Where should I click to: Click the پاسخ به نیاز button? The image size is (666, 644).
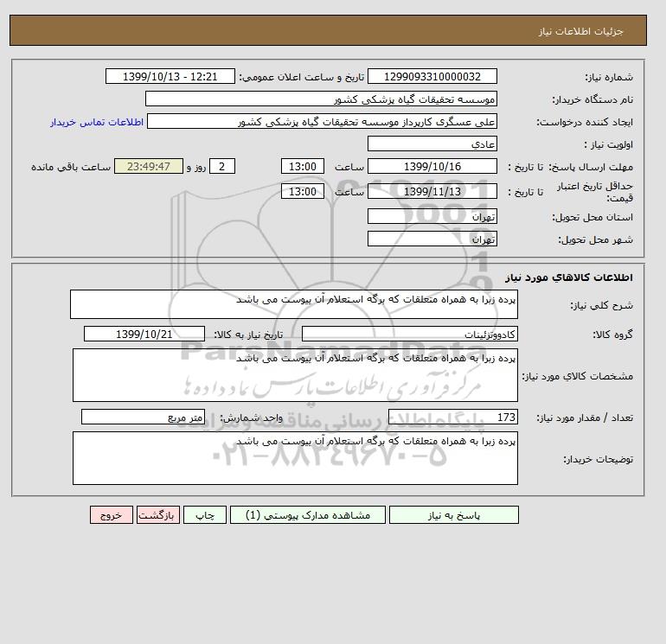[453, 515]
